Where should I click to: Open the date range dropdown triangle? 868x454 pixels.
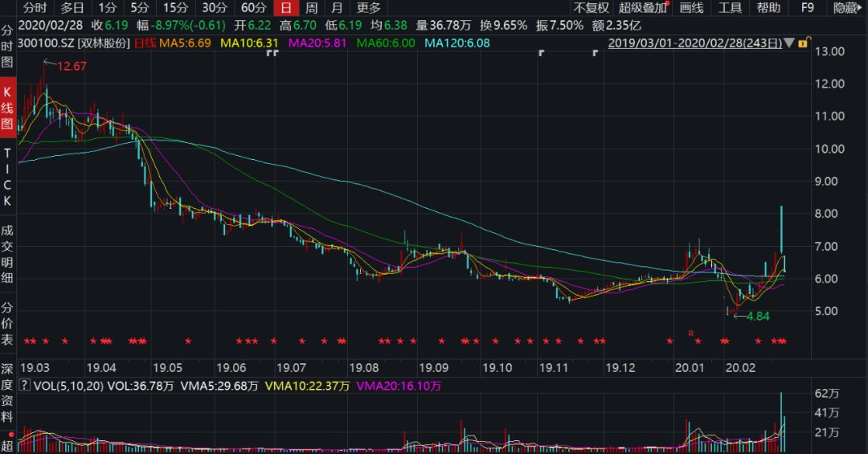[x=789, y=43]
